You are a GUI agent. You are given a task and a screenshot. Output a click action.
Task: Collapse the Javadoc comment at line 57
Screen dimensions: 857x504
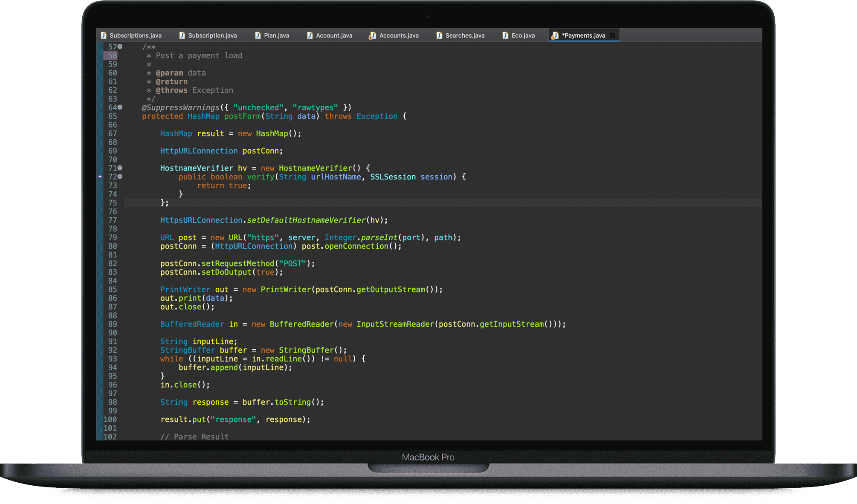coord(120,46)
